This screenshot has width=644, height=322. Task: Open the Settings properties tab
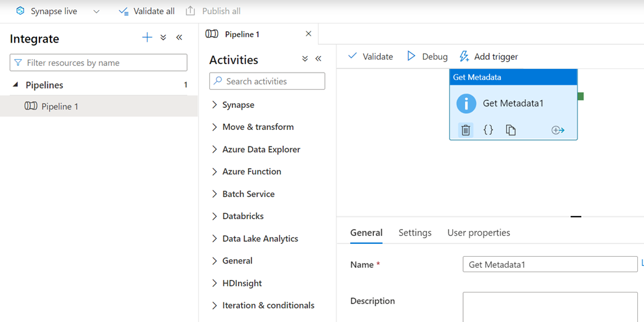[x=415, y=233]
